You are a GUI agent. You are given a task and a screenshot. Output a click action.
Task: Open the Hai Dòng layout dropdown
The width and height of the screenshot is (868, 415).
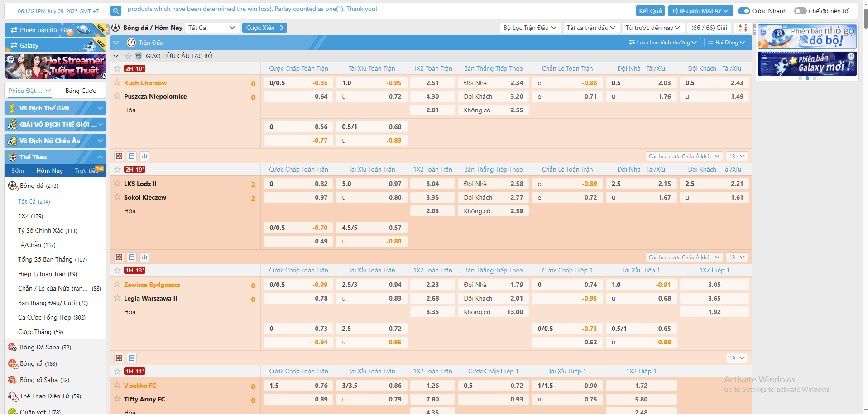pyautogui.click(x=726, y=43)
